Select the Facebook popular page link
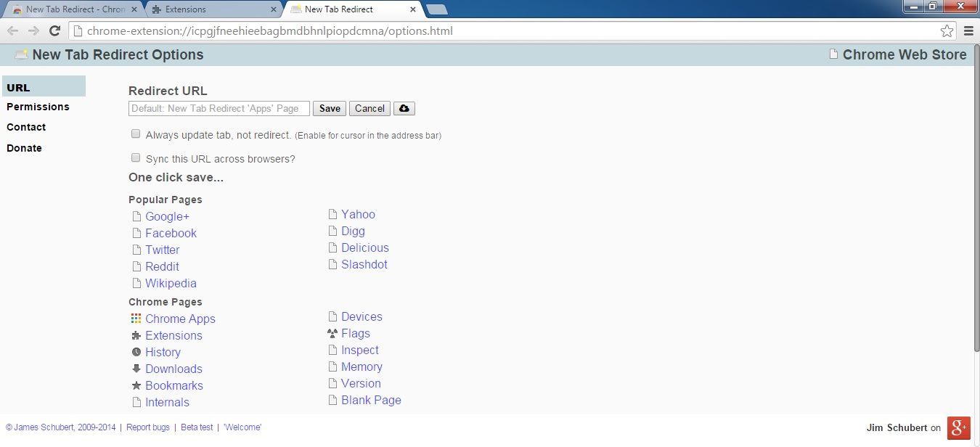The image size is (980, 447). click(171, 233)
